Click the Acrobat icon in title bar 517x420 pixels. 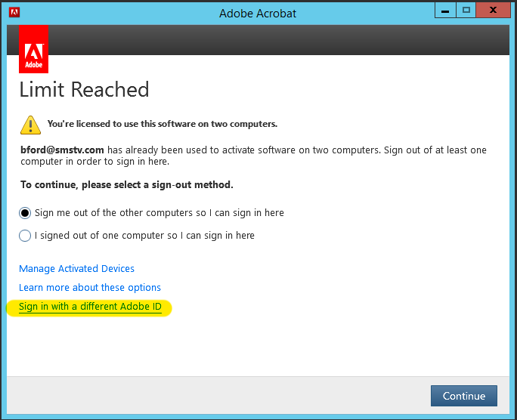pyautogui.click(x=14, y=13)
